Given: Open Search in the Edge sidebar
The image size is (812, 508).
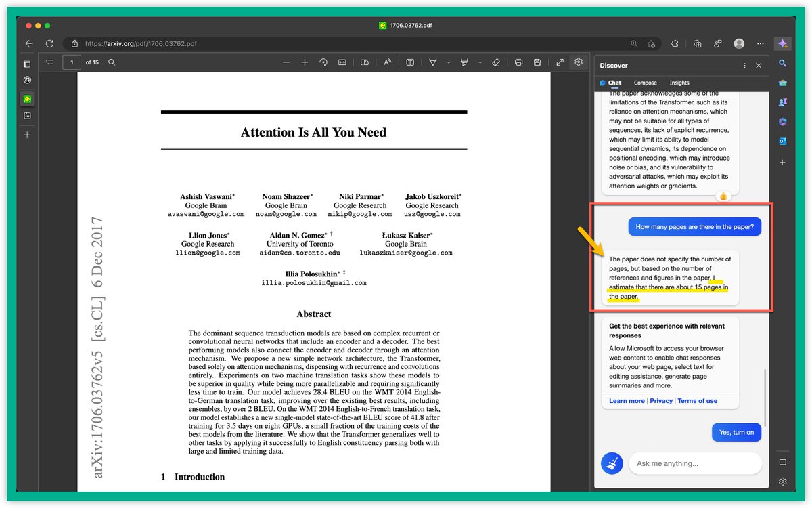Looking at the screenshot, I should (782, 63).
